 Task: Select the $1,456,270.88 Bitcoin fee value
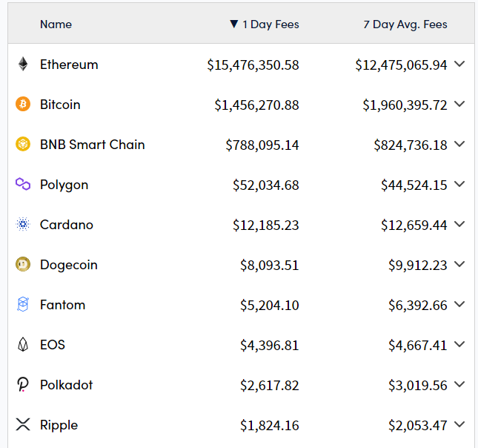256,105
